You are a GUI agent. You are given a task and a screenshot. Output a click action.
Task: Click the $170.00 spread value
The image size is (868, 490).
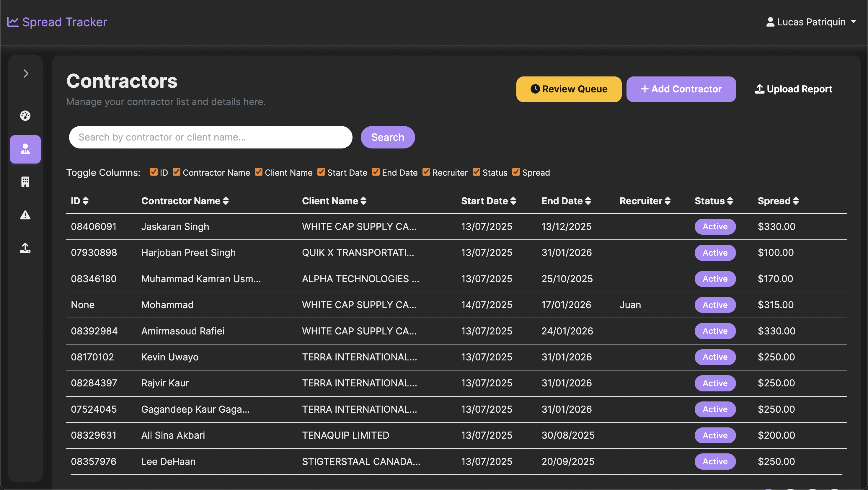pyautogui.click(x=775, y=279)
